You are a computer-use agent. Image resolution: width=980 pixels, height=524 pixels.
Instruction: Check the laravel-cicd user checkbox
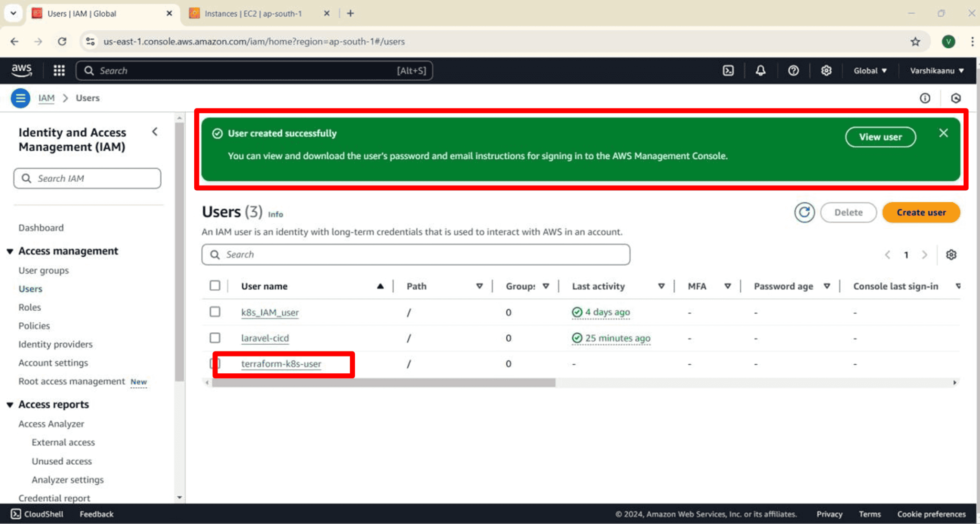click(x=215, y=338)
